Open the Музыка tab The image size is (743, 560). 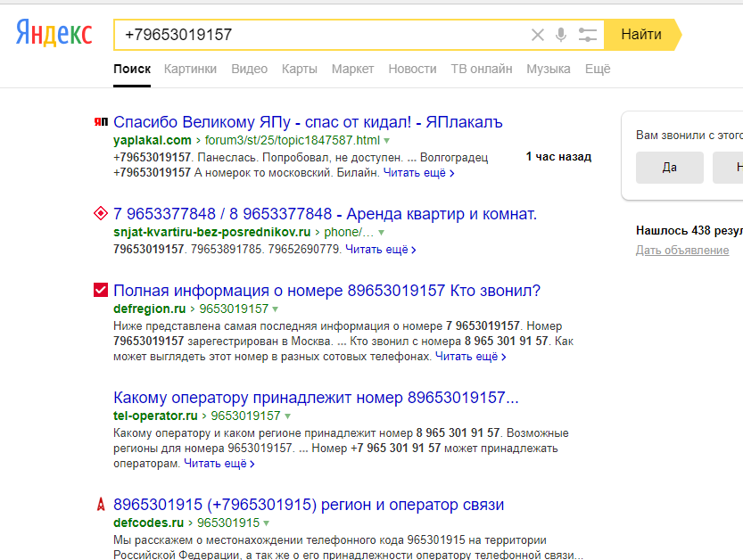549,70
